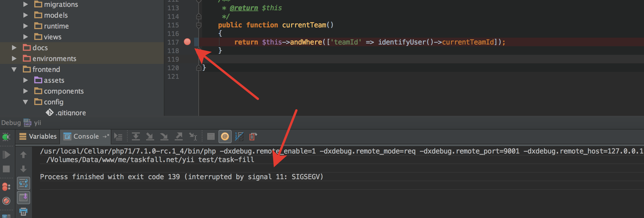
Task: Expand the migrations folder arrow
Action: click(x=25, y=4)
